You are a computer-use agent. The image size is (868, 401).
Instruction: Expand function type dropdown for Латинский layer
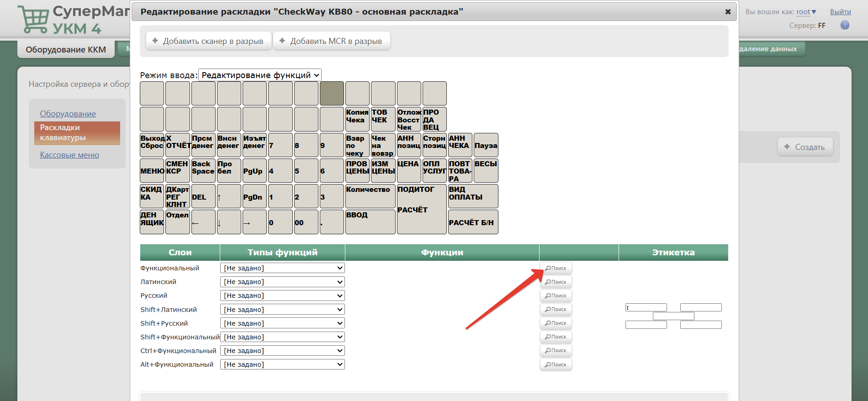pyautogui.click(x=282, y=282)
